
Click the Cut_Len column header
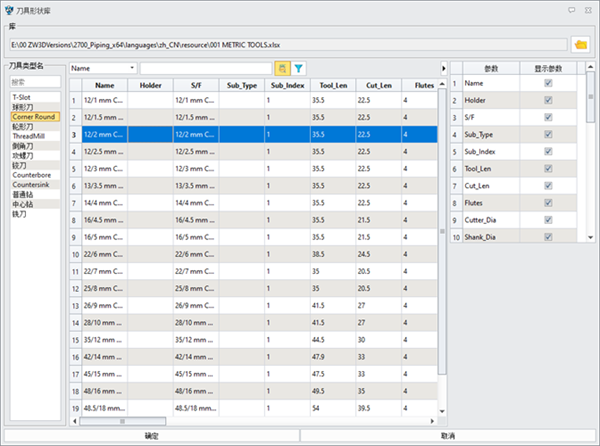[378, 86]
